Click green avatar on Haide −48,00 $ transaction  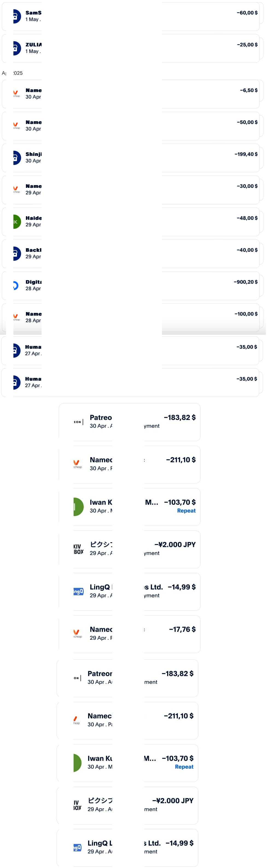(16, 222)
